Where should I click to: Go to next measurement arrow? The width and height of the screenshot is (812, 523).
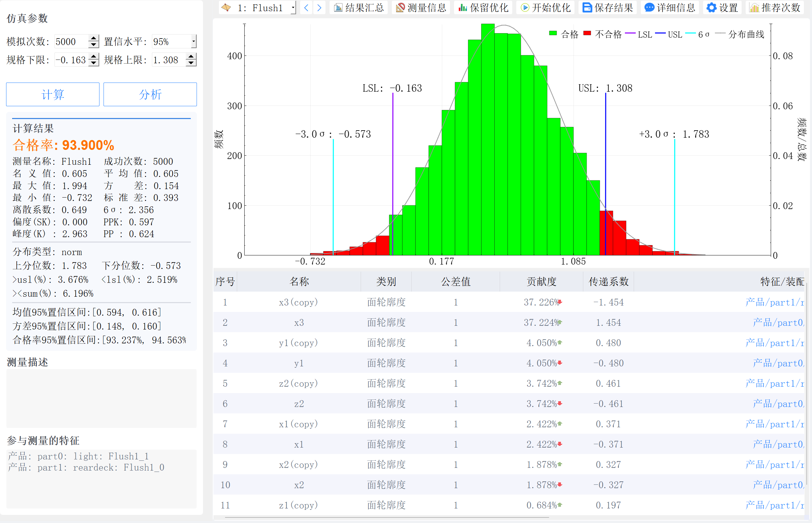click(x=319, y=7)
